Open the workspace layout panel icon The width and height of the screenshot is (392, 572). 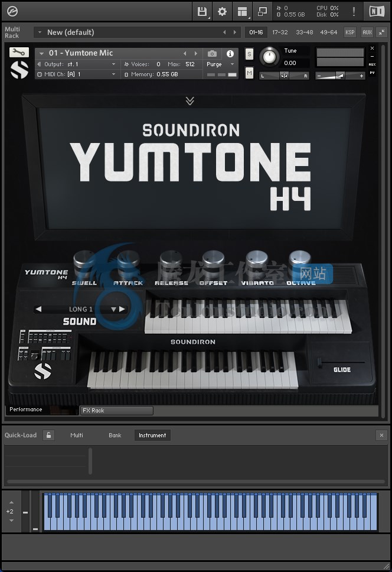coord(242,12)
